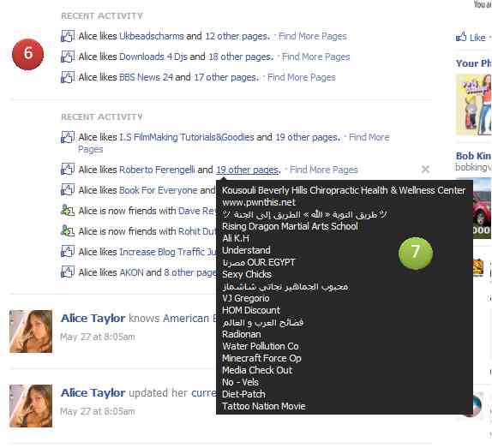Open the Downloads 4 Djs page
The height and width of the screenshot is (448, 492).
point(153,57)
